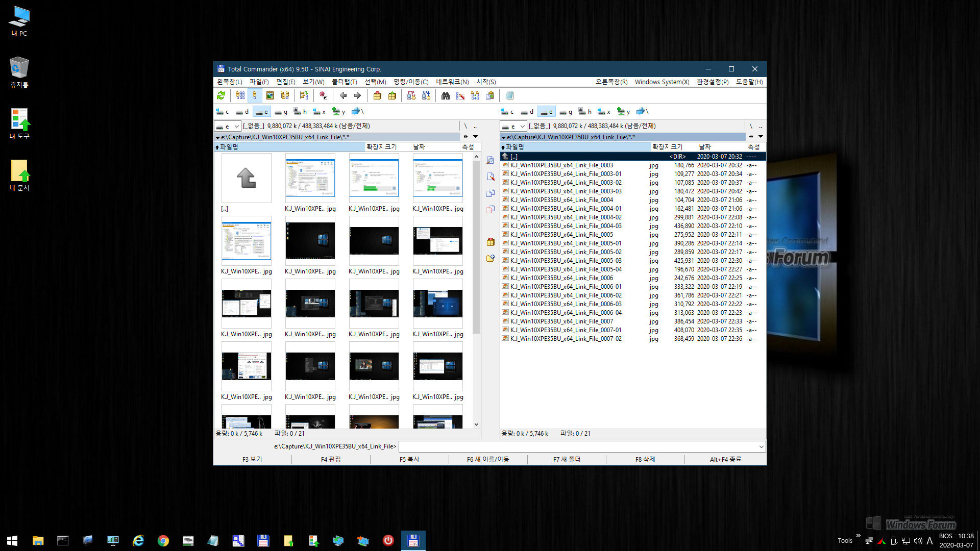Click F5 복사 button
980x551 pixels.
pyautogui.click(x=409, y=459)
